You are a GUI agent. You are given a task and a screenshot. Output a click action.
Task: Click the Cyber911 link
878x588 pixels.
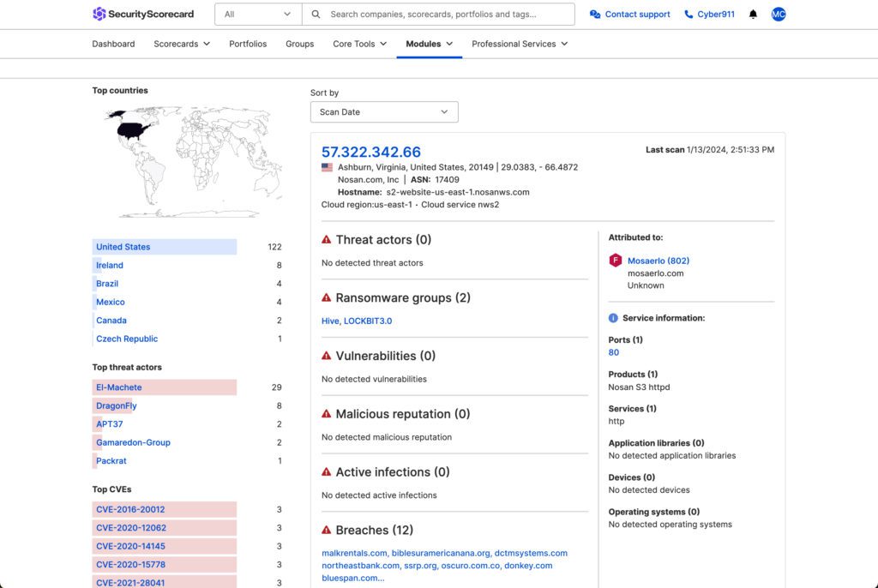[716, 14]
